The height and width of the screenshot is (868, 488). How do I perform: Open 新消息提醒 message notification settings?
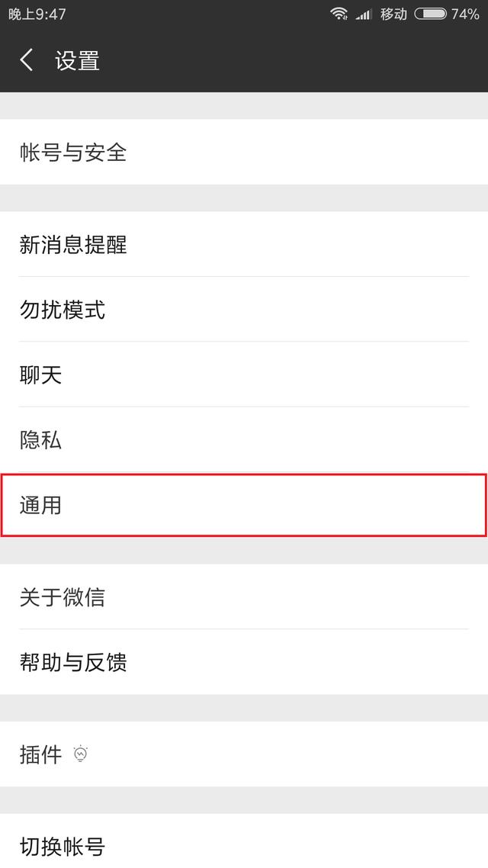(74, 246)
